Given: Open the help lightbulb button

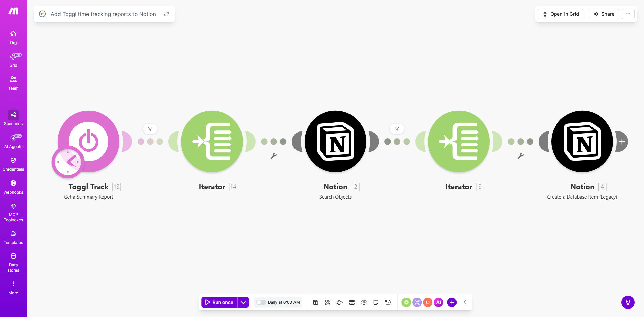Looking at the screenshot, I should [628, 302].
